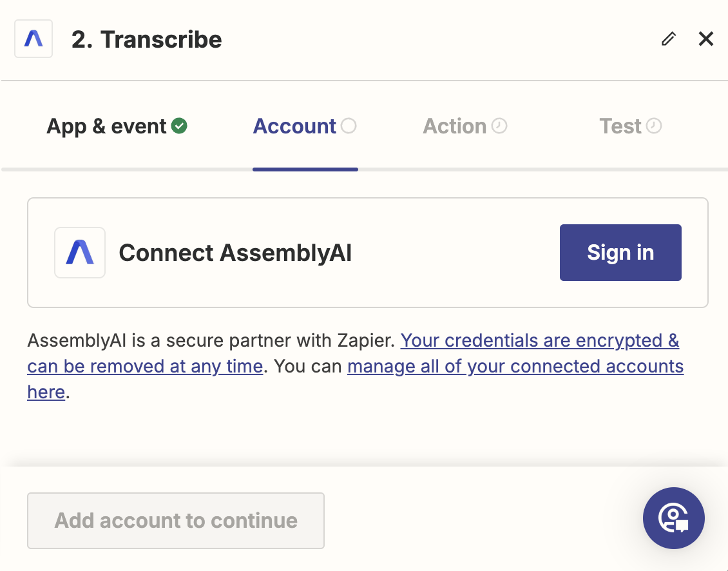Click the green checkmark on App & event
The image size is (728, 571).
179,125
